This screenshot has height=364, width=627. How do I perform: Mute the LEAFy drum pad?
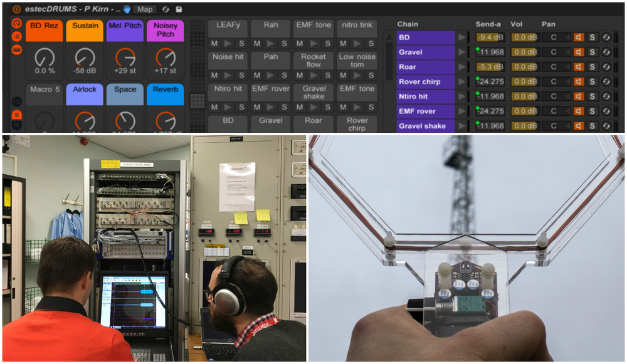point(214,43)
